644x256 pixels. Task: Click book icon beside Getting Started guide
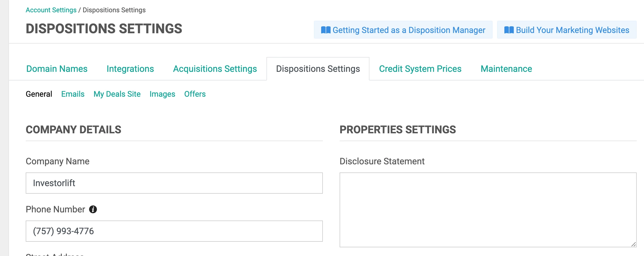coord(326,30)
